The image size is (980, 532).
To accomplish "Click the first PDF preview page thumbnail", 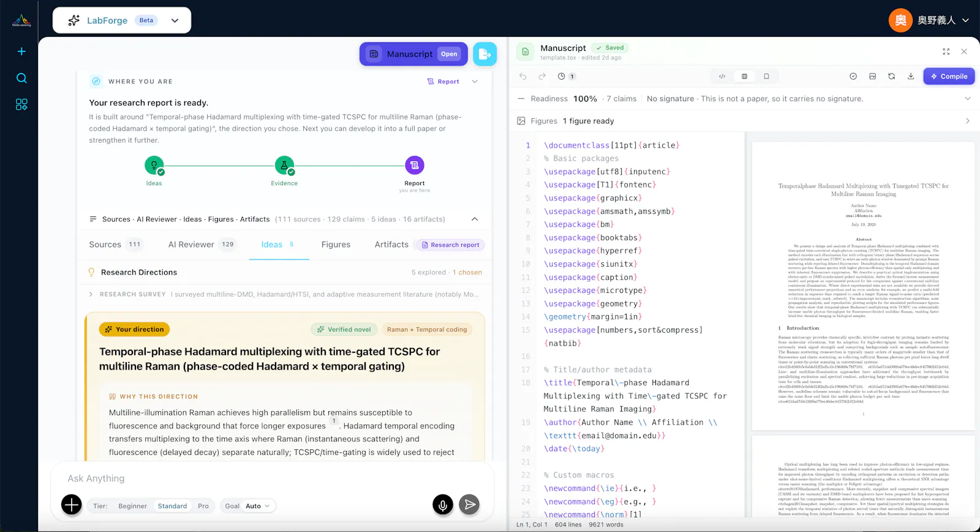I will (863, 286).
